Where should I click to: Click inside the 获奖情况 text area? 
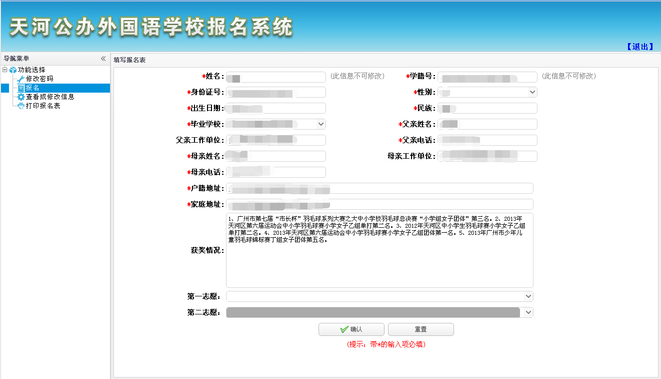pos(379,250)
